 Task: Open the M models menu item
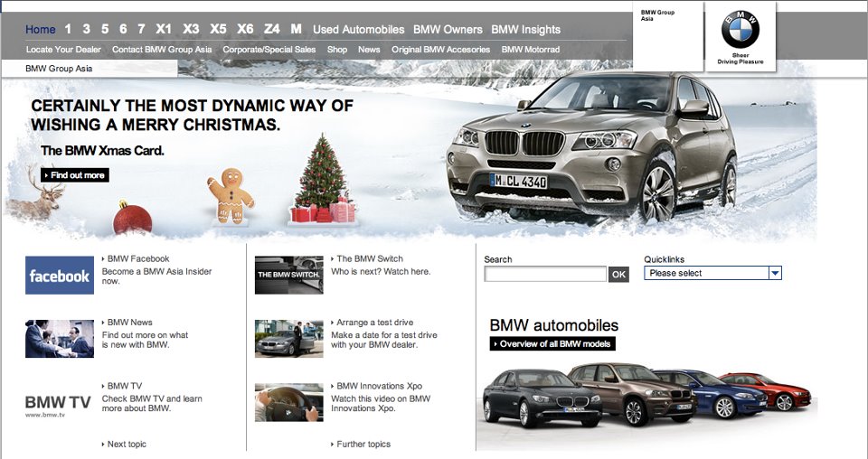click(297, 29)
